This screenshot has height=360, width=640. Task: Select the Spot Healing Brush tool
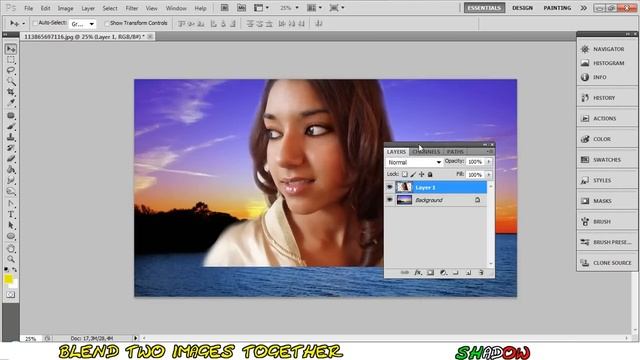(11, 116)
